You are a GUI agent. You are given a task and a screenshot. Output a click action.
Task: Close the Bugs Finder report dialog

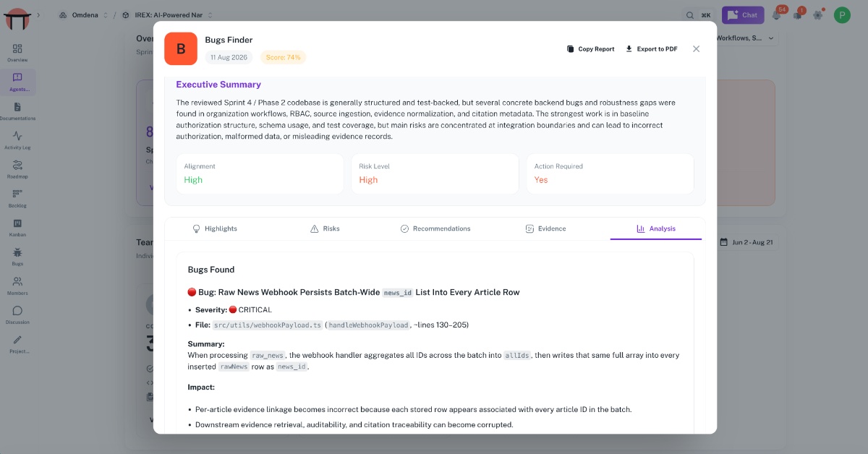tap(696, 49)
